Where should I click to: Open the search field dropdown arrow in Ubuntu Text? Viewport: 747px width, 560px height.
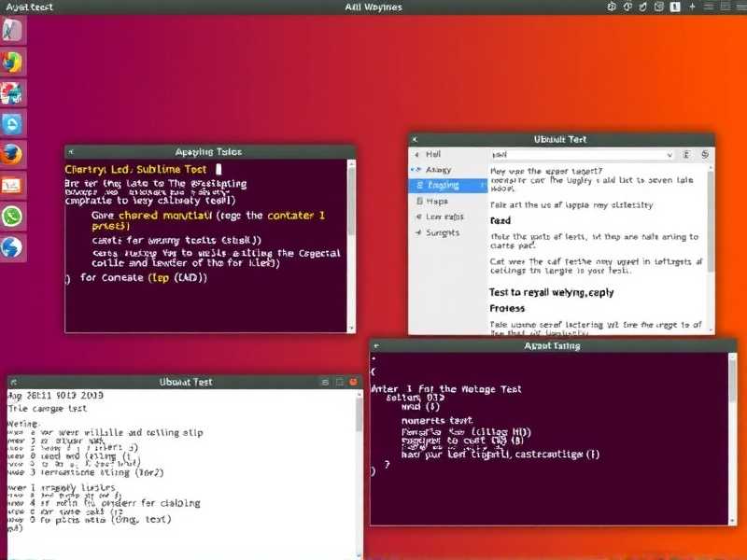tap(671, 156)
